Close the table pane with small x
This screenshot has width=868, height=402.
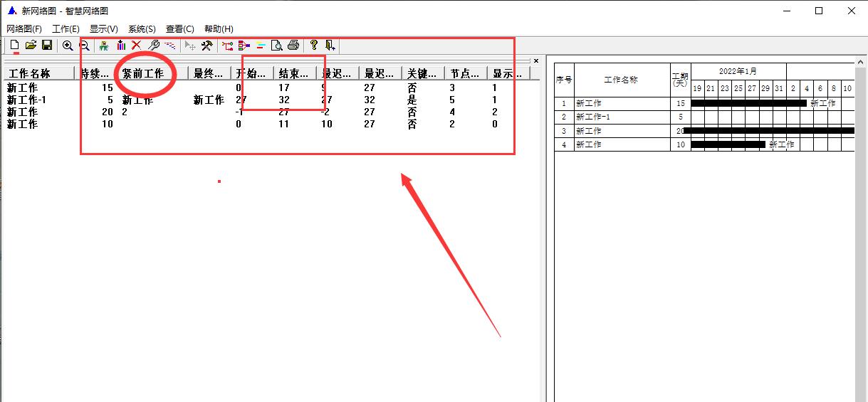[x=536, y=61]
